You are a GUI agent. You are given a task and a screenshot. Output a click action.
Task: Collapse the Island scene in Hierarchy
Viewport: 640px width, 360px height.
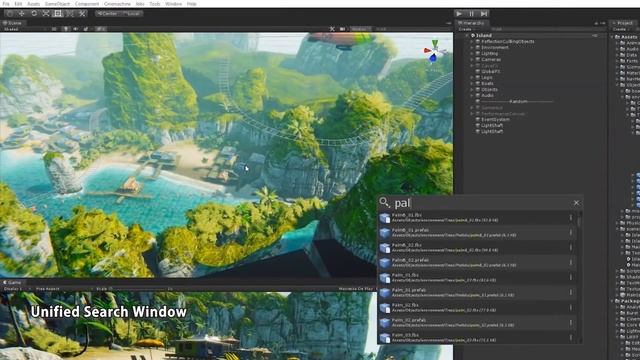pos(468,36)
